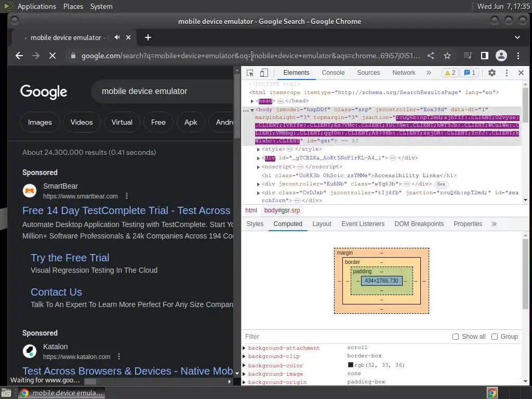The height and width of the screenshot is (399, 532).
Task: Expand background-image computed property
Action: [244, 374]
